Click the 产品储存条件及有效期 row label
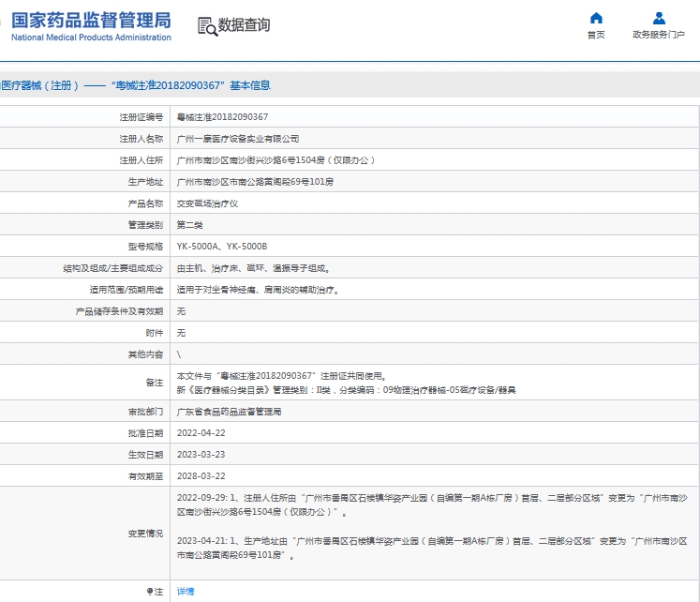 (x=119, y=311)
